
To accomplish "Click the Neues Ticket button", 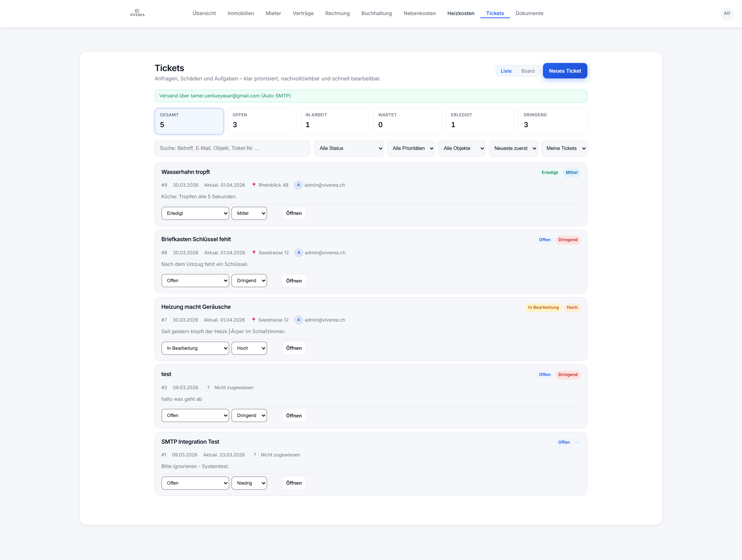I will pos(565,71).
